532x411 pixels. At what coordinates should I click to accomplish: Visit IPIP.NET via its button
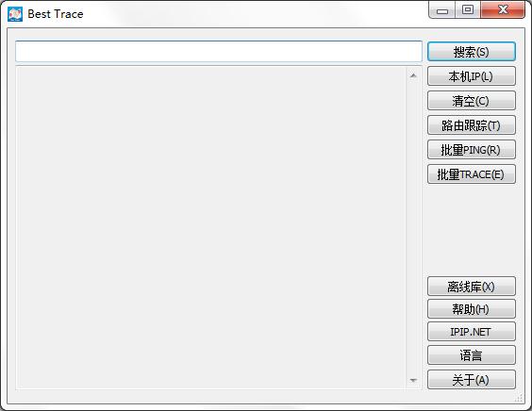[472, 331]
